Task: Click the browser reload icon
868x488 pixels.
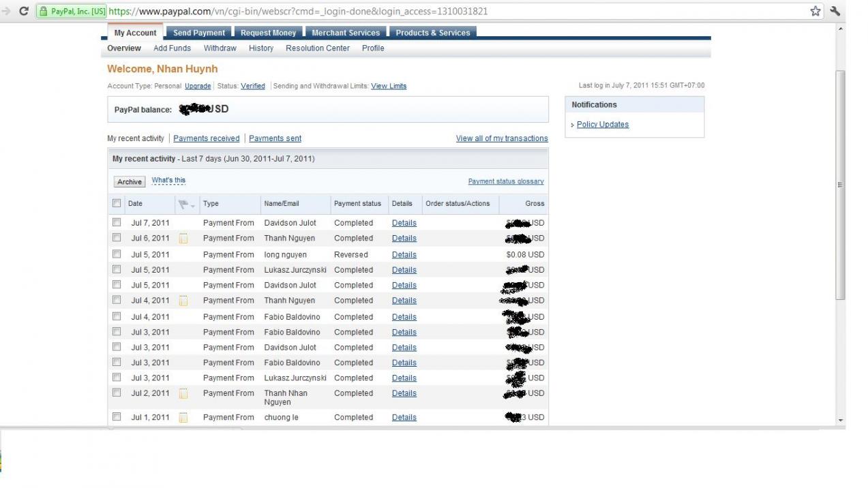Action: click(x=24, y=11)
